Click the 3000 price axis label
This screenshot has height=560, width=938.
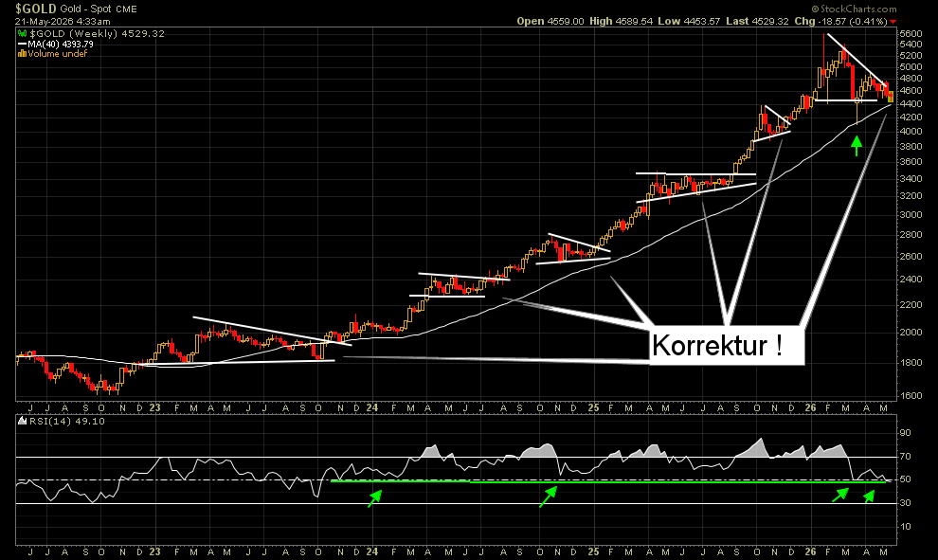pos(911,215)
